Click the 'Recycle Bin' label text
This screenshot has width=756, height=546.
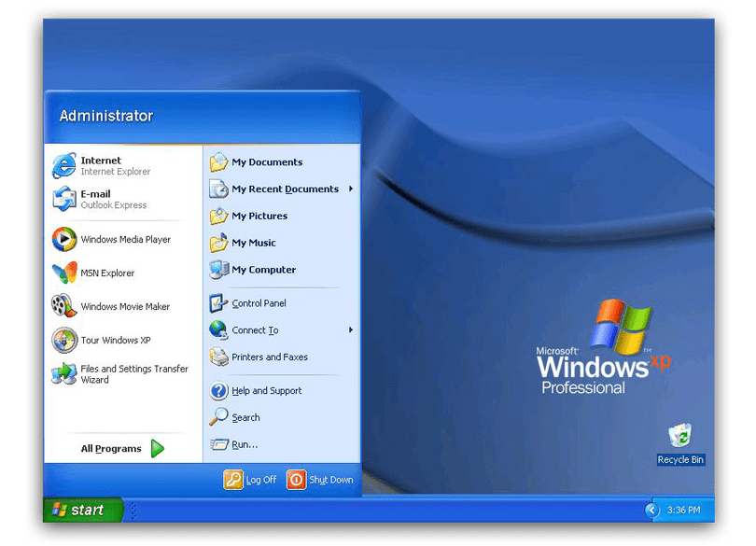pos(680,459)
